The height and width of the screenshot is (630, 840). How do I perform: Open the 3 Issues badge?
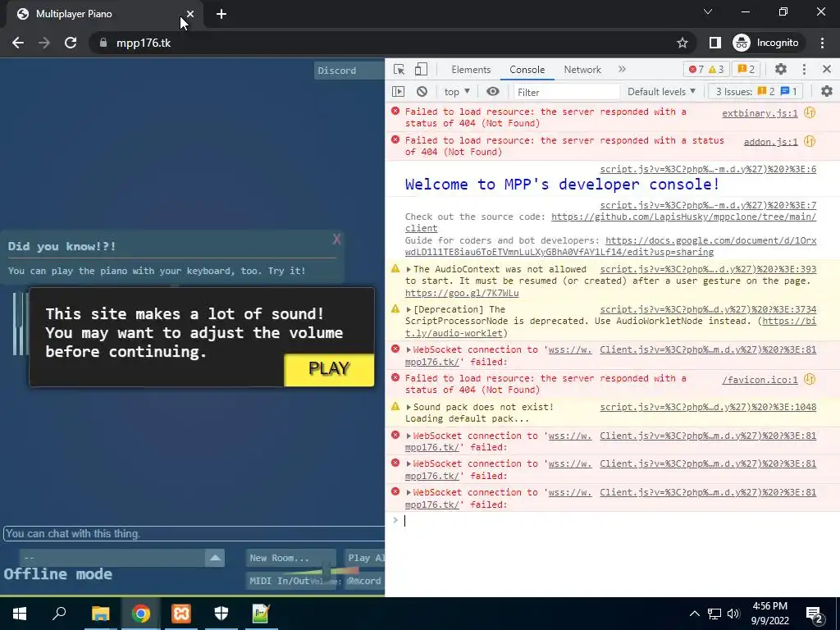tap(756, 92)
